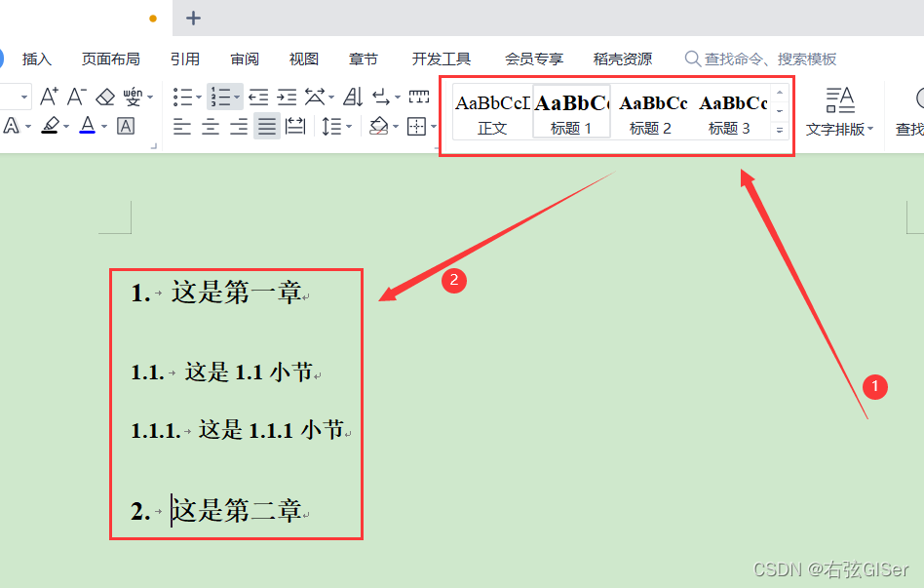
Task: Open the line spacing dropdown arrow
Action: [349, 126]
